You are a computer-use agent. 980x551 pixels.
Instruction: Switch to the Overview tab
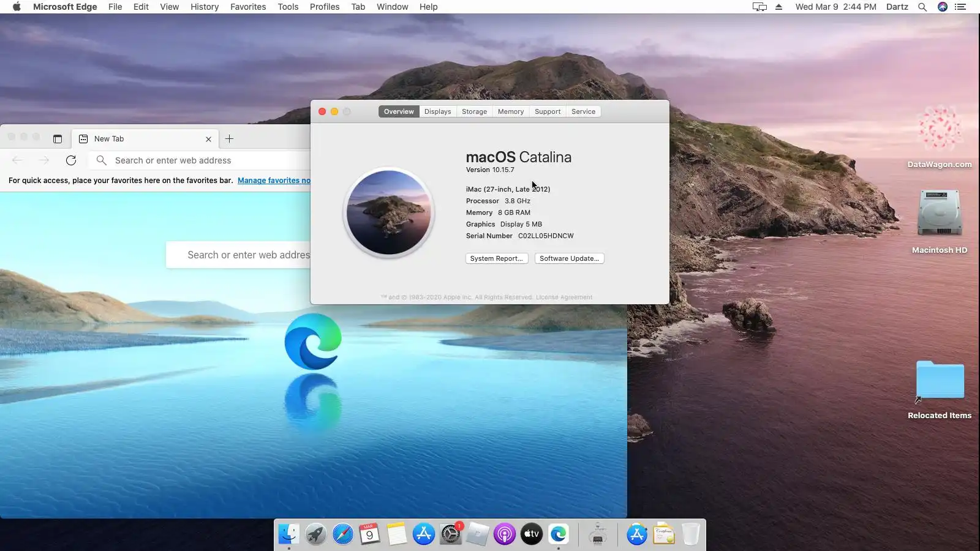(399, 111)
